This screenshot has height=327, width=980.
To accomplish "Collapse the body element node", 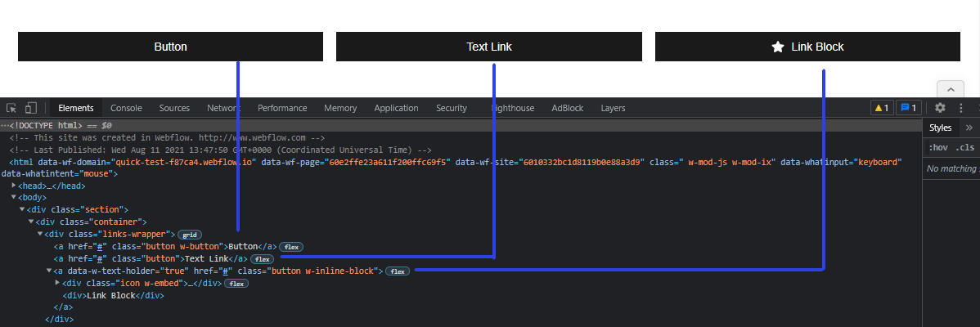I will coord(14,197).
